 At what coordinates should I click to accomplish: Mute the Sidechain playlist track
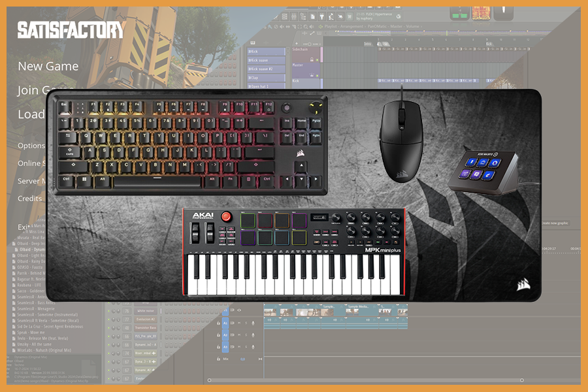(x=318, y=59)
